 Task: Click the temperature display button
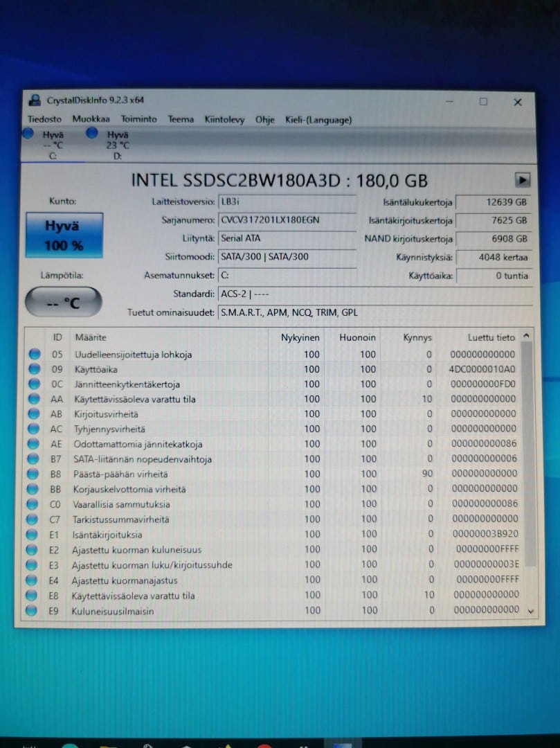63,302
